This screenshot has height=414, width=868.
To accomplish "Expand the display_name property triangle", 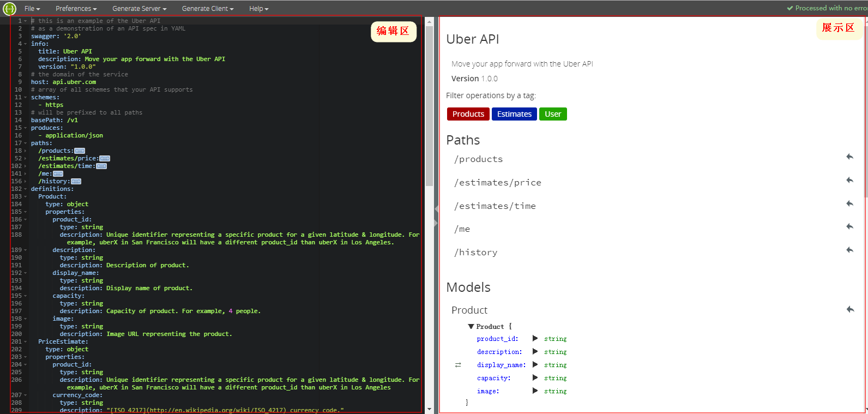I will click(535, 365).
